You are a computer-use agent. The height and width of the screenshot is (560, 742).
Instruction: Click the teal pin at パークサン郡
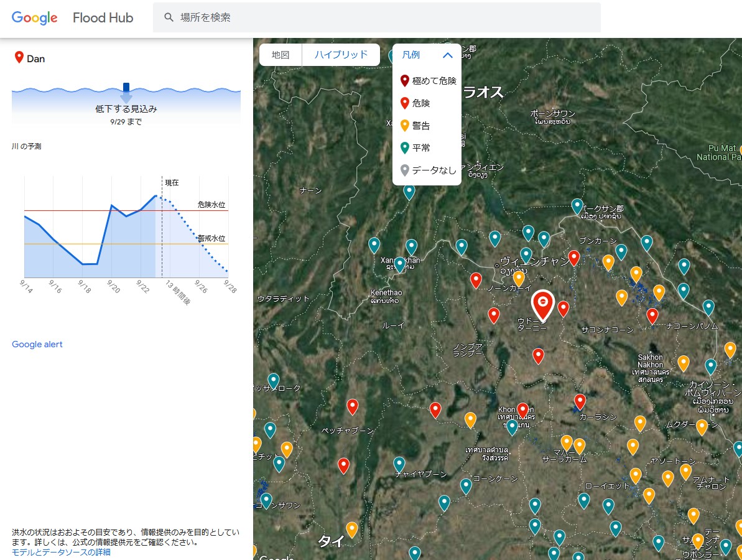577,207
